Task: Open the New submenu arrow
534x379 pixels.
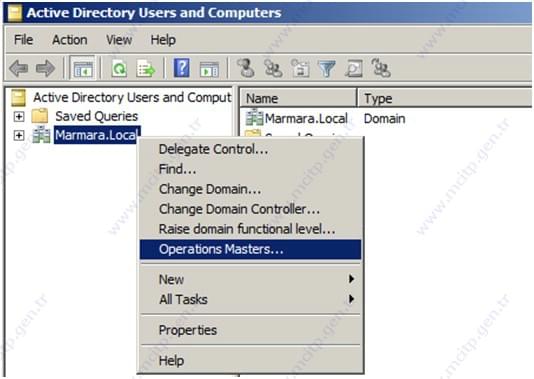Action: 351,279
